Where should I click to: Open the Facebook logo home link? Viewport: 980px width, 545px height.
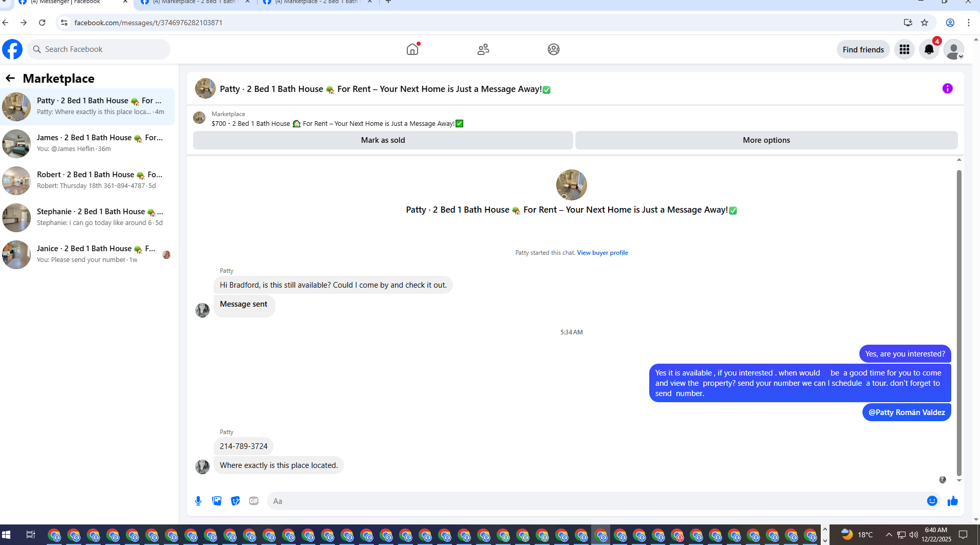click(x=12, y=49)
